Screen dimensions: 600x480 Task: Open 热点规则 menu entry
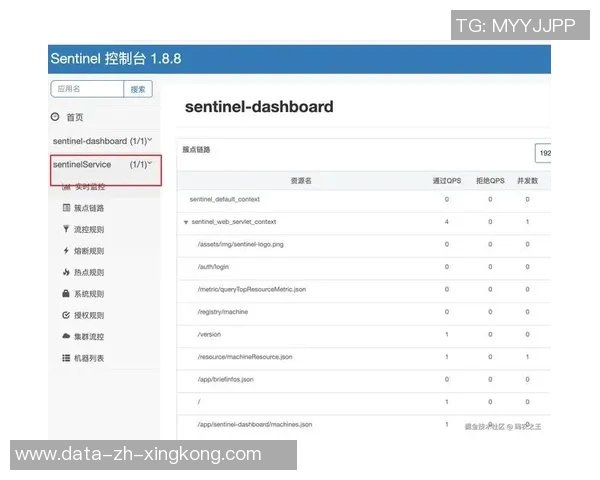pos(89,272)
